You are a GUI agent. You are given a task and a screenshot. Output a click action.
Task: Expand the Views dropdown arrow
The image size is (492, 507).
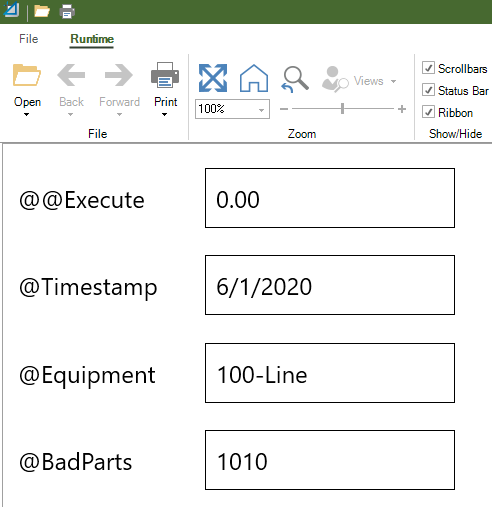pos(394,81)
